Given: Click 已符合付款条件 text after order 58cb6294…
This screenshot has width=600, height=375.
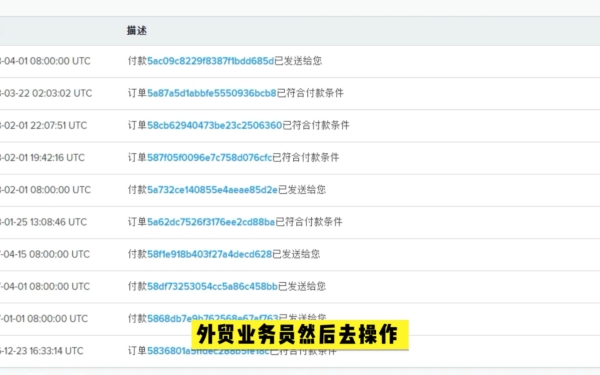Looking at the screenshot, I should point(316,125).
